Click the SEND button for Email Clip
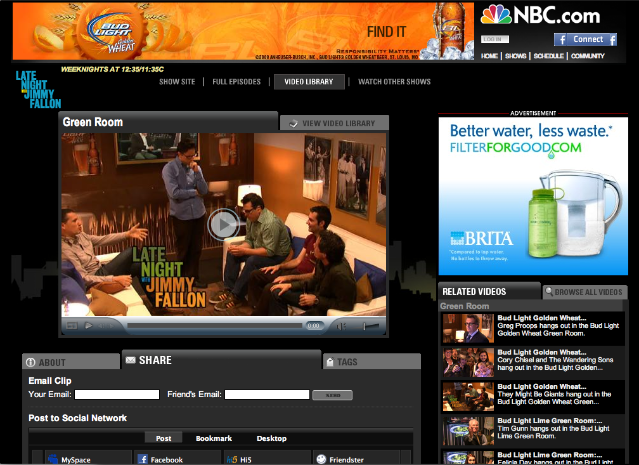 333,395
